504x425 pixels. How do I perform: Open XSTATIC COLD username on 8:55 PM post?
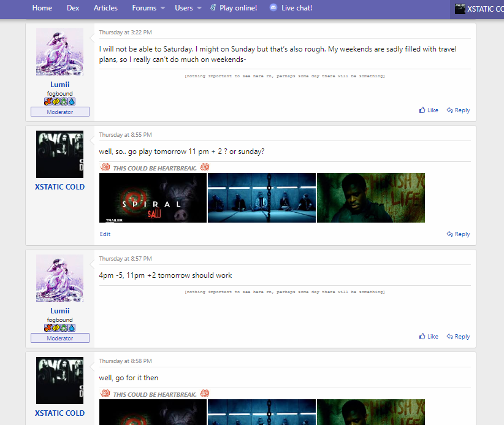pyautogui.click(x=60, y=187)
